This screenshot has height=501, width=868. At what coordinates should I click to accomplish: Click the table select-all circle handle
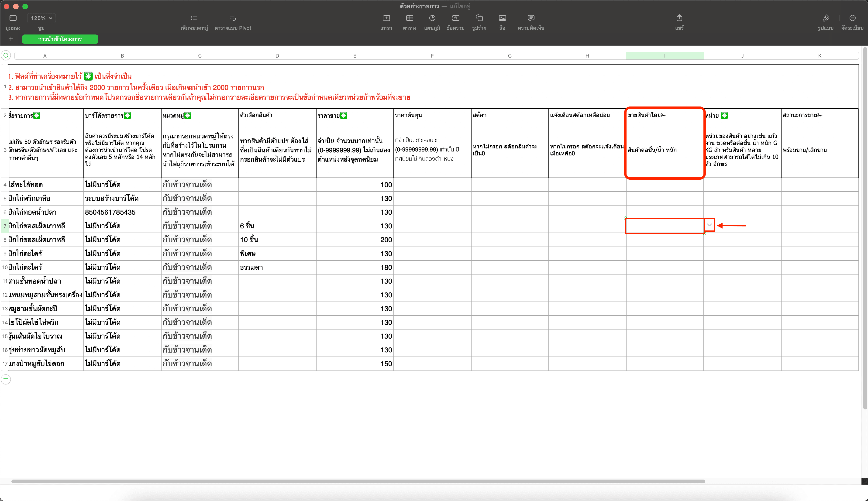coord(6,55)
